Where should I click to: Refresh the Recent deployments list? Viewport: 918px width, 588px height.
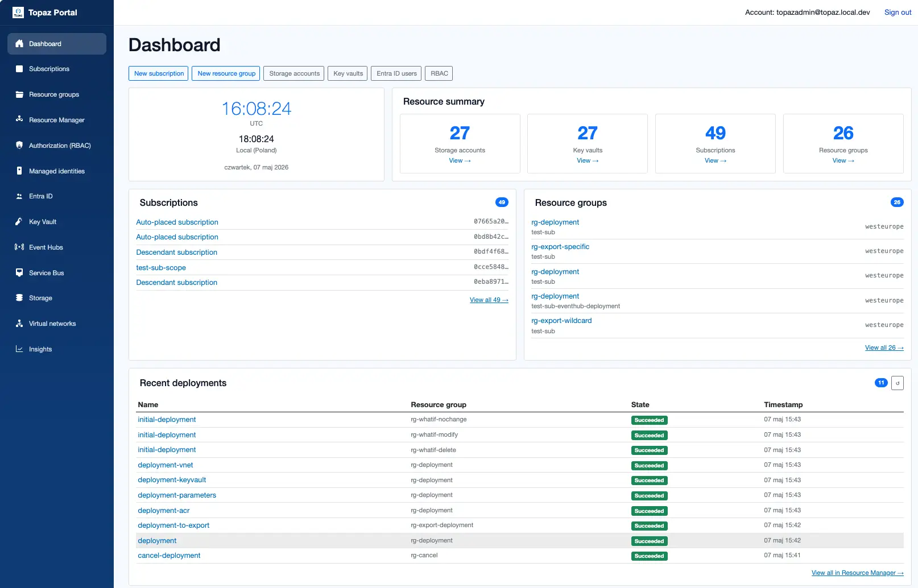[898, 383]
